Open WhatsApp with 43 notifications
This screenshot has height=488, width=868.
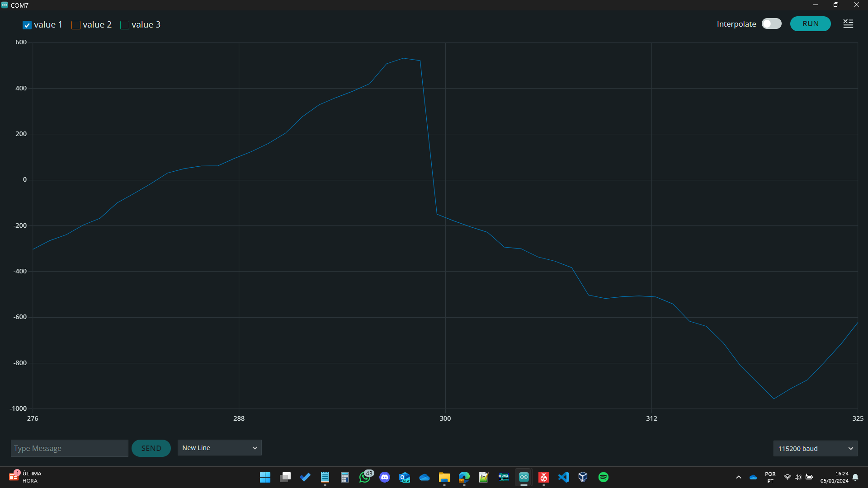[365, 477]
